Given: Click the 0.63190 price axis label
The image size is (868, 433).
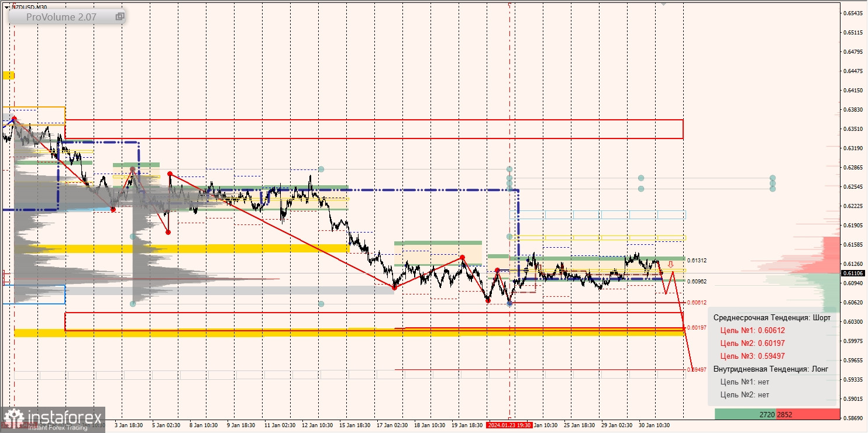Looking at the screenshot, I should click(853, 148).
